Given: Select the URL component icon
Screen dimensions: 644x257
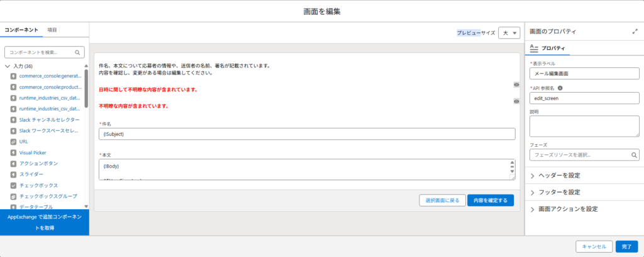Looking at the screenshot, I should [x=13, y=142].
